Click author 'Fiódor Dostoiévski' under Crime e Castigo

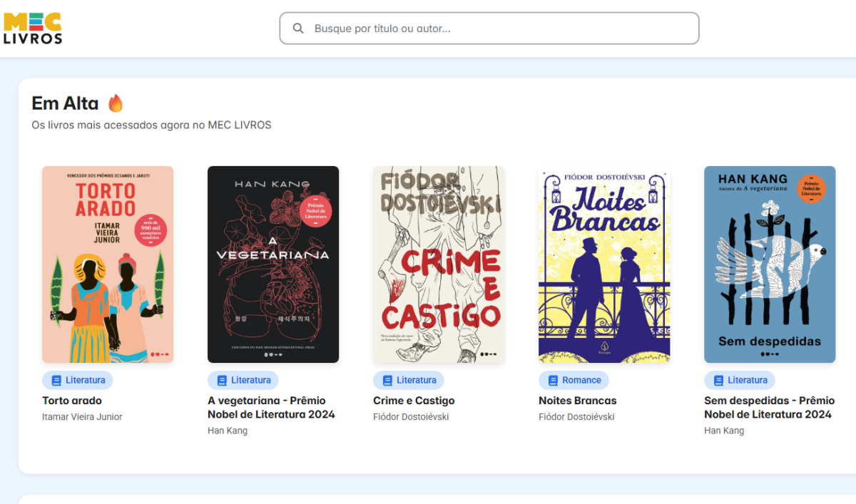(411, 417)
